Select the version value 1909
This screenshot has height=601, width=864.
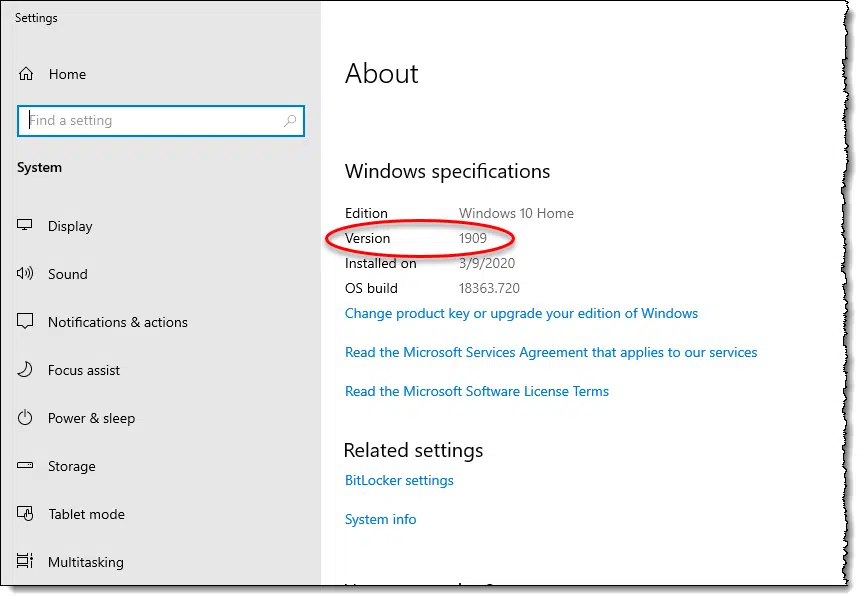pos(473,239)
